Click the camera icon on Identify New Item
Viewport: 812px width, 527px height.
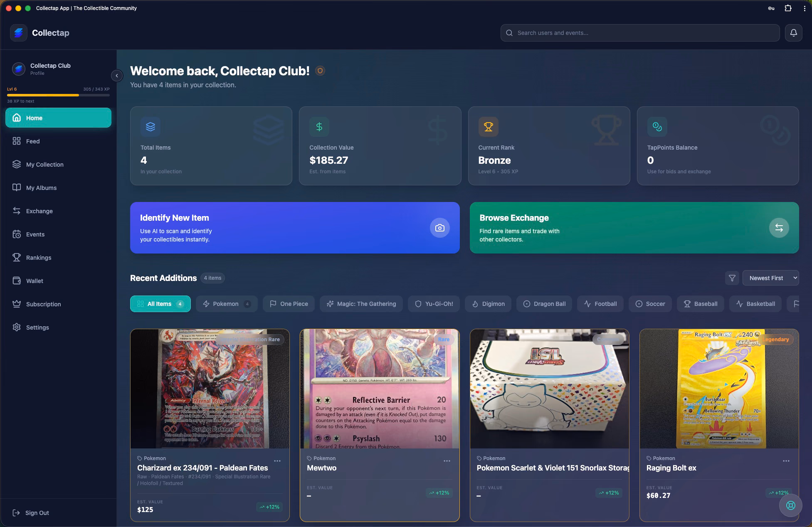tap(439, 228)
